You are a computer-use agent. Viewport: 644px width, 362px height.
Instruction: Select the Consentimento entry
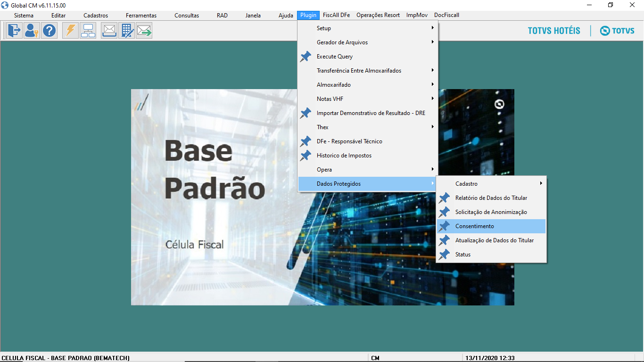491,226
